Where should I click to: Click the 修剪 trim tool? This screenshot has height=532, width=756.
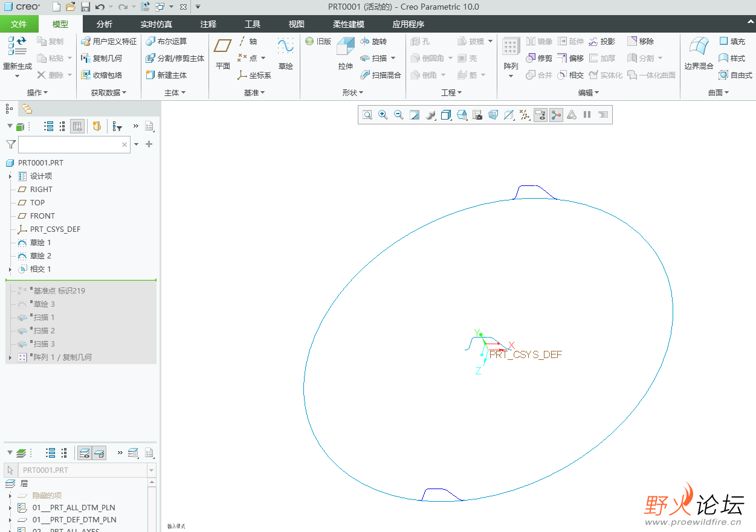point(539,58)
